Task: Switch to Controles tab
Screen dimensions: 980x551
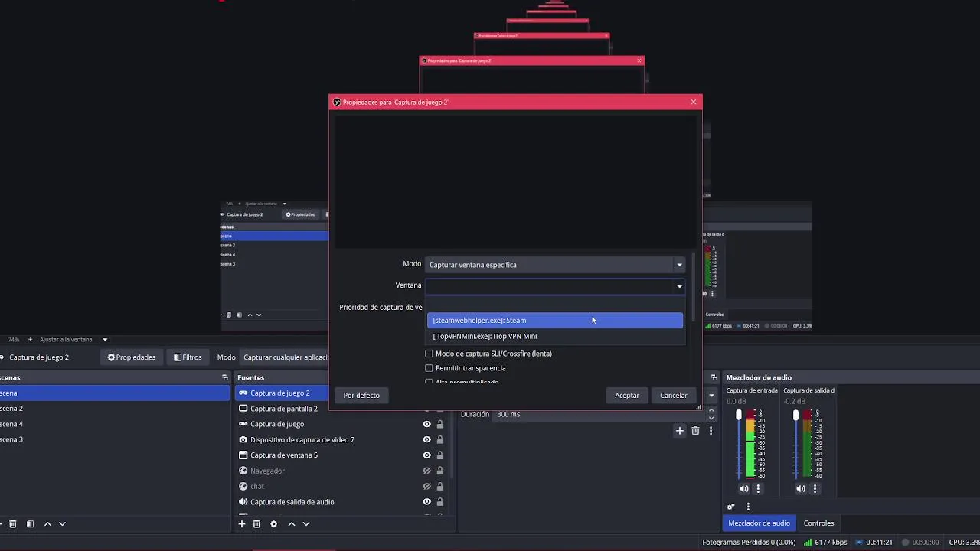Action: pos(818,523)
